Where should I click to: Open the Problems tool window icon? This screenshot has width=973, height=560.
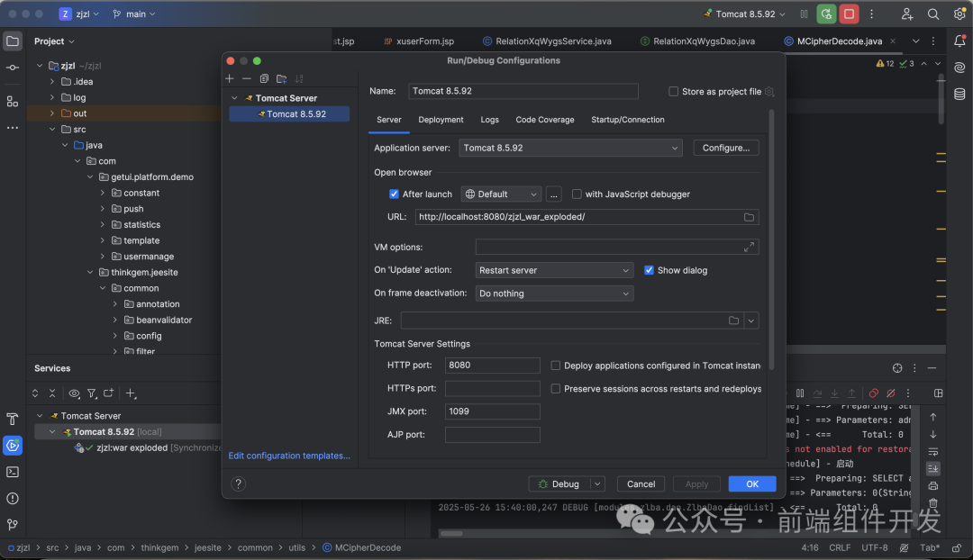pyautogui.click(x=13, y=499)
